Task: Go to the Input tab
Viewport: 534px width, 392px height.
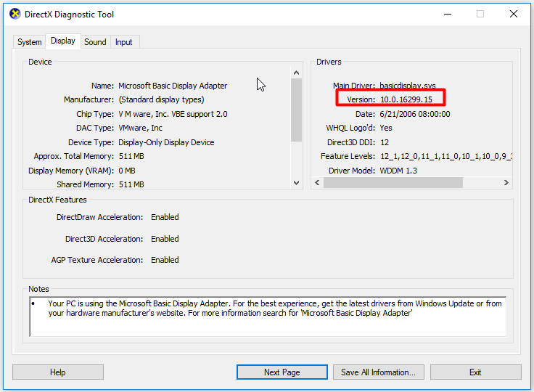Action: pos(124,42)
